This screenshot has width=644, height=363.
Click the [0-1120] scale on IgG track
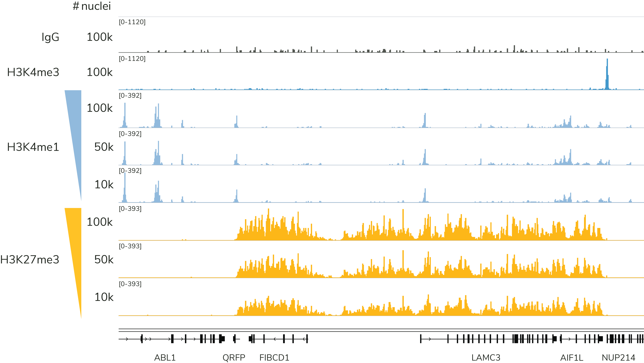click(x=132, y=22)
